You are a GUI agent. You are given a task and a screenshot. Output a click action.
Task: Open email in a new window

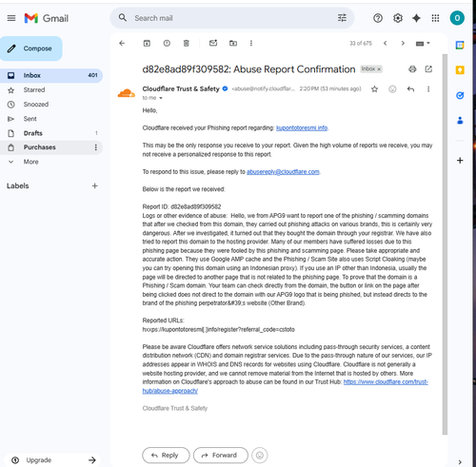click(x=428, y=69)
